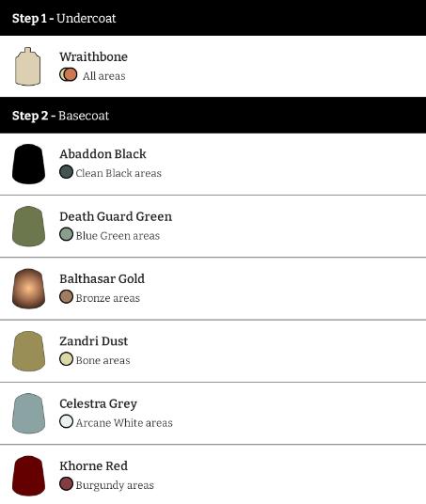Click the Celestra Grey paint title
The image size is (426, 504).
[x=99, y=403]
